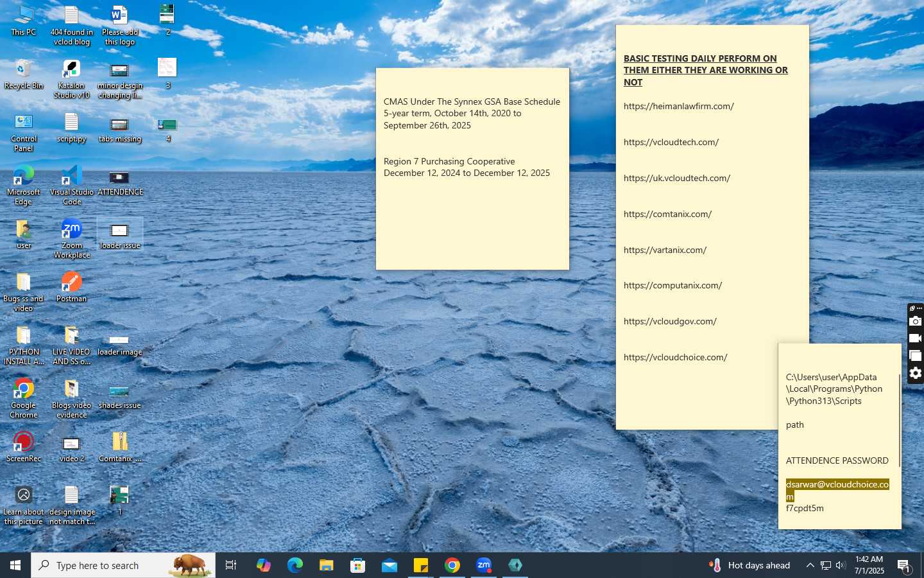Select the desktop file named '1'
The image size is (924, 578).
point(120,500)
